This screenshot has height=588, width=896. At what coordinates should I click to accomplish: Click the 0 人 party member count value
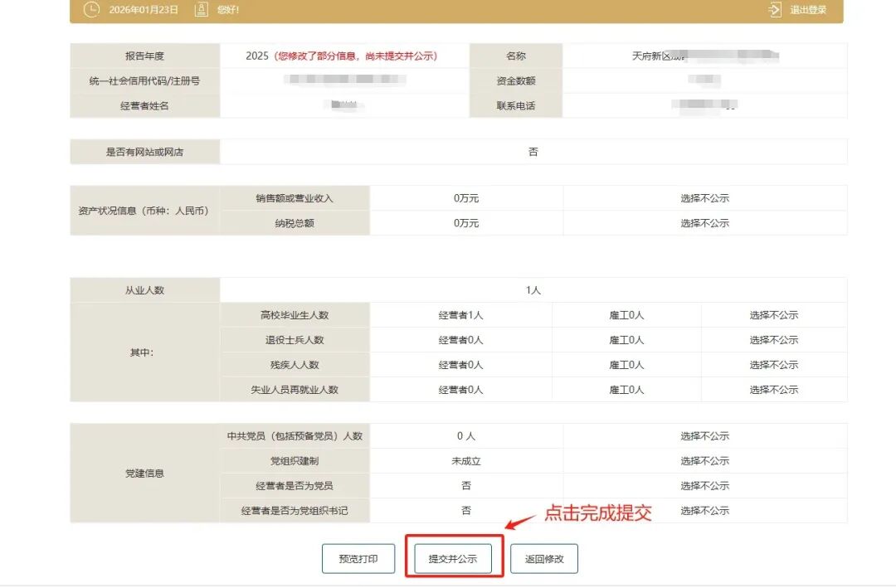point(466,436)
